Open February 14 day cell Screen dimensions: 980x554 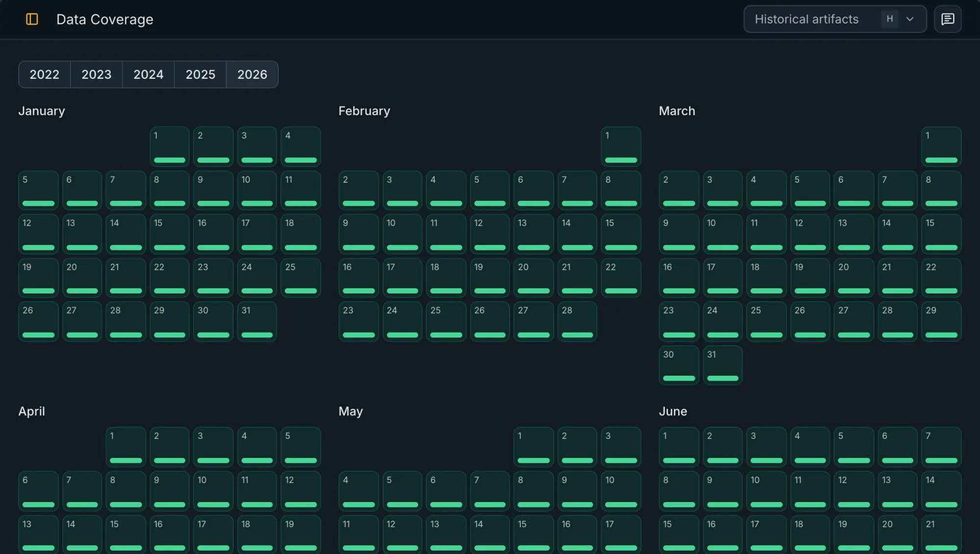577,234
